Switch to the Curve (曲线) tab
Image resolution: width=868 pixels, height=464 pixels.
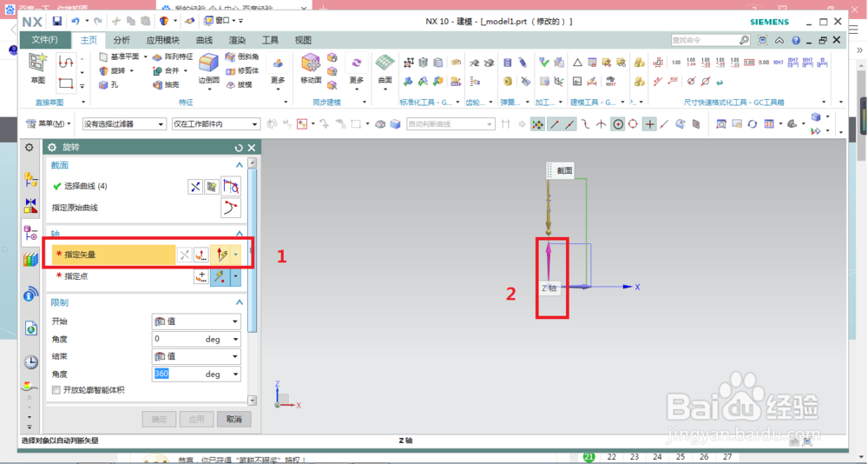204,40
